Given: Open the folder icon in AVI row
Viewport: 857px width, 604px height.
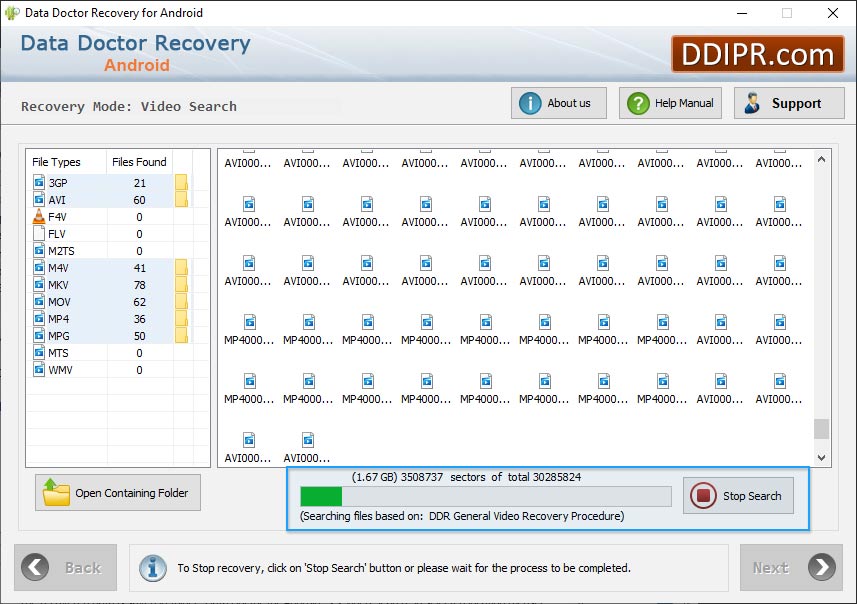Looking at the screenshot, I should [x=181, y=200].
